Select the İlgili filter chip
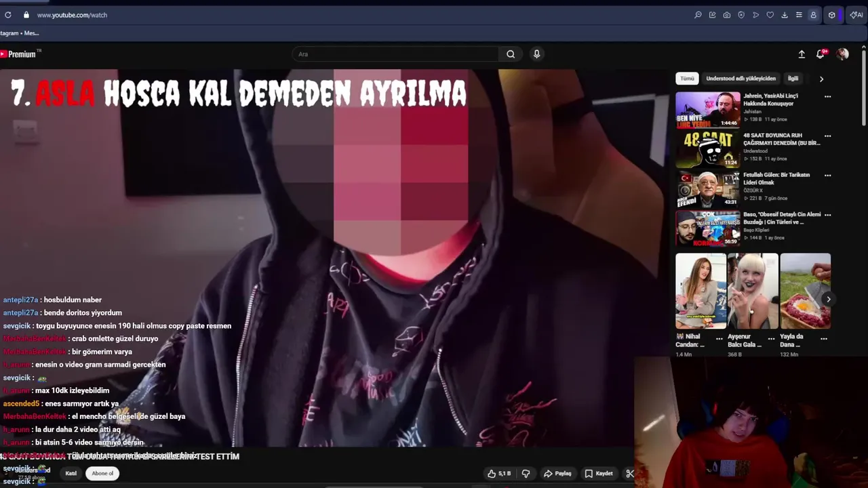 [793, 79]
